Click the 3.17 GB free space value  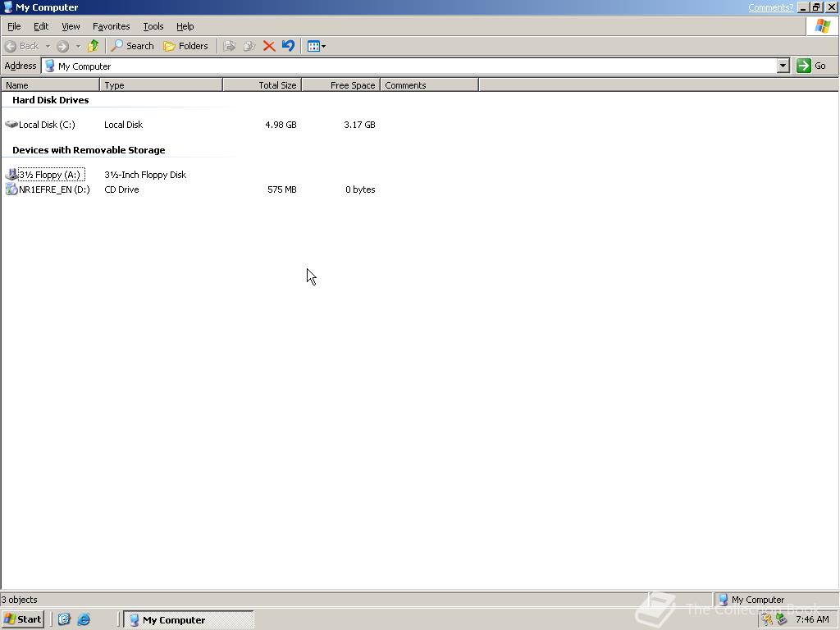tap(359, 125)
